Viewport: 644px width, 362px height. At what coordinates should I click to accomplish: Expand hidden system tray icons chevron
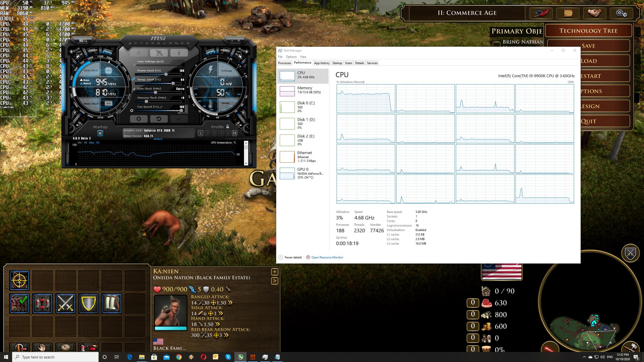[584, 357]
